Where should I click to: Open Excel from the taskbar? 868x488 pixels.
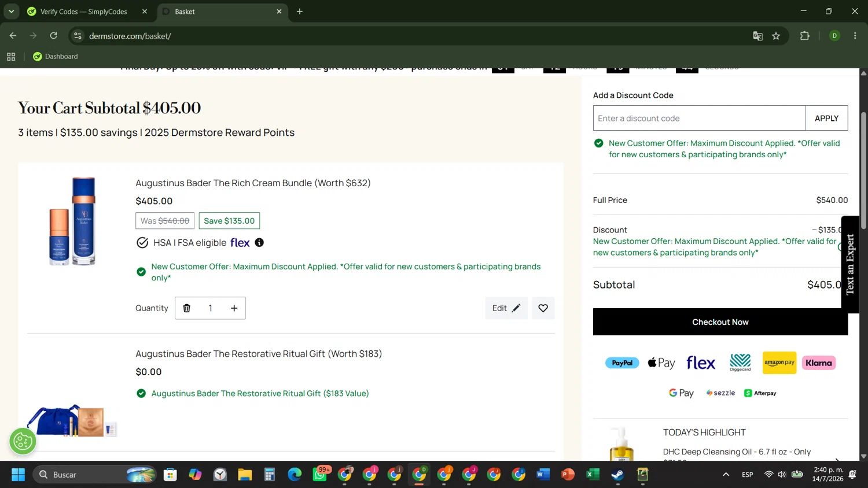point(593,475)
